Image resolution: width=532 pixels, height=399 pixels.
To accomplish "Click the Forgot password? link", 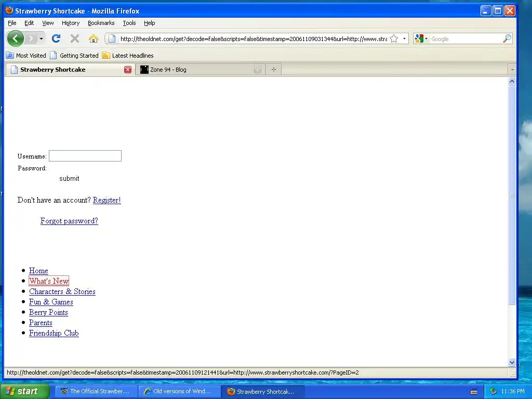I will pyautogui.click(x=69, y=221).
